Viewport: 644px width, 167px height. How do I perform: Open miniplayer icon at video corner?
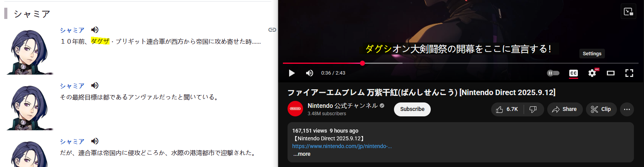click(629, 12)
